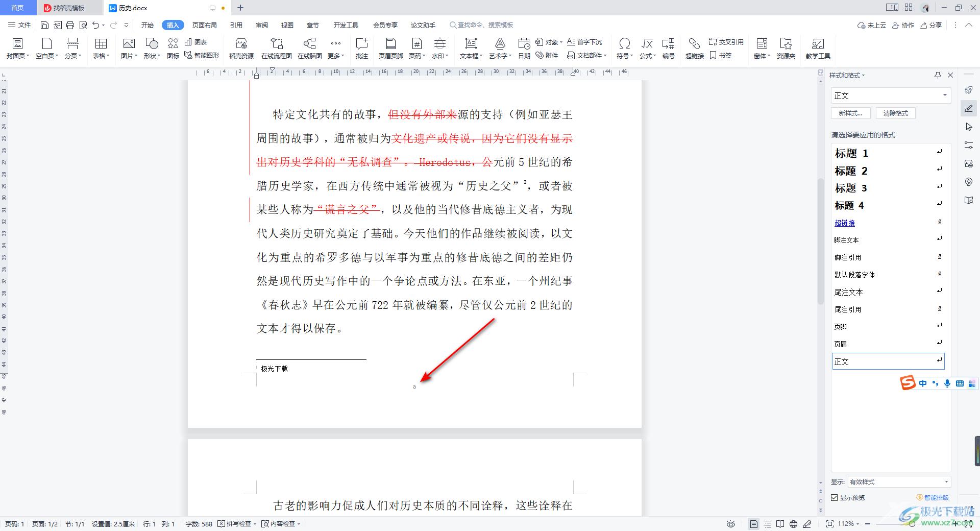This screenshot has height=531, width=980.
Task: Insert an online mind map (在线脑图)
Action: pos(309,49)
